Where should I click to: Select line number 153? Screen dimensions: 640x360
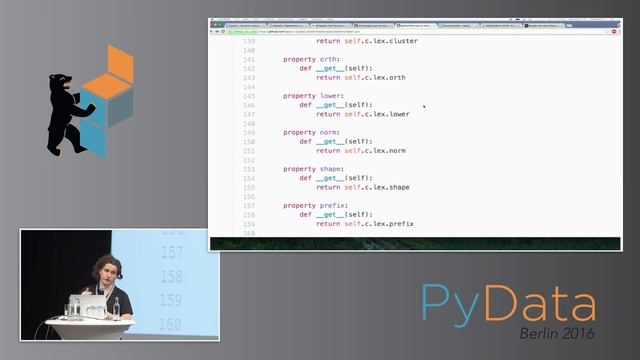pyautogui.click(x=249, y=169)
